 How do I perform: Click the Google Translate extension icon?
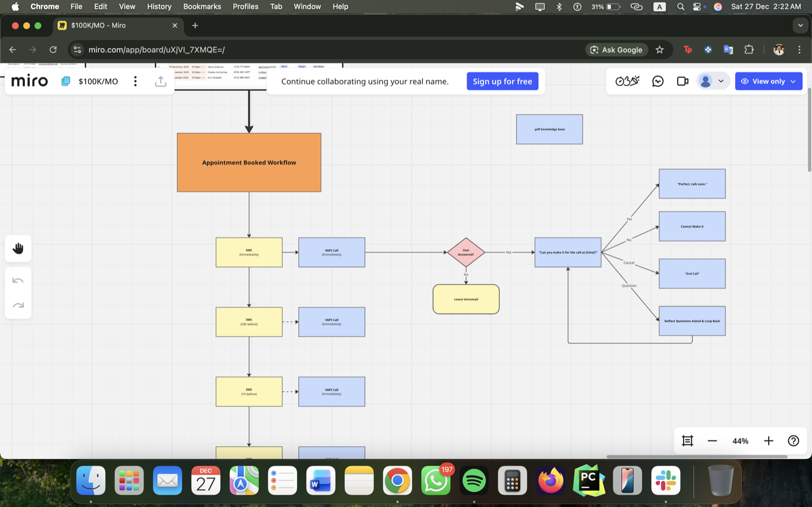pos(729,50)
